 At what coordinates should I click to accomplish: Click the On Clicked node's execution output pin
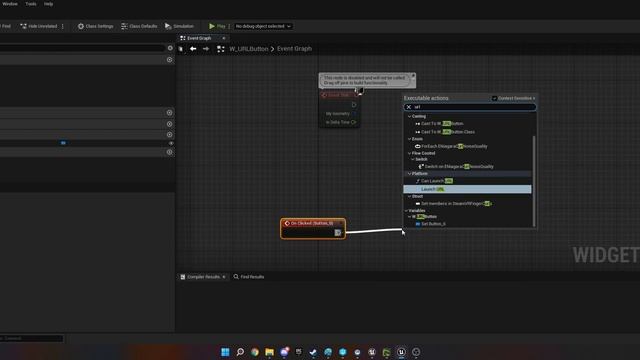[x=338, y=233]
